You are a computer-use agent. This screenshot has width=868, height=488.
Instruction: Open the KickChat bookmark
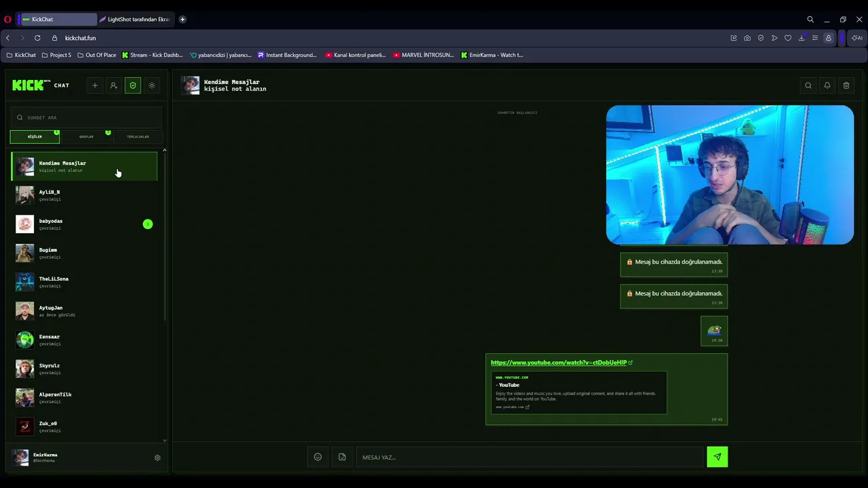21,55
